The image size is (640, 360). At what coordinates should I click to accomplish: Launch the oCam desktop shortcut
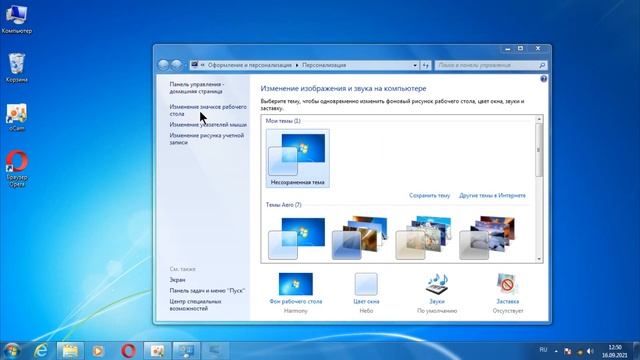point(17,117)
